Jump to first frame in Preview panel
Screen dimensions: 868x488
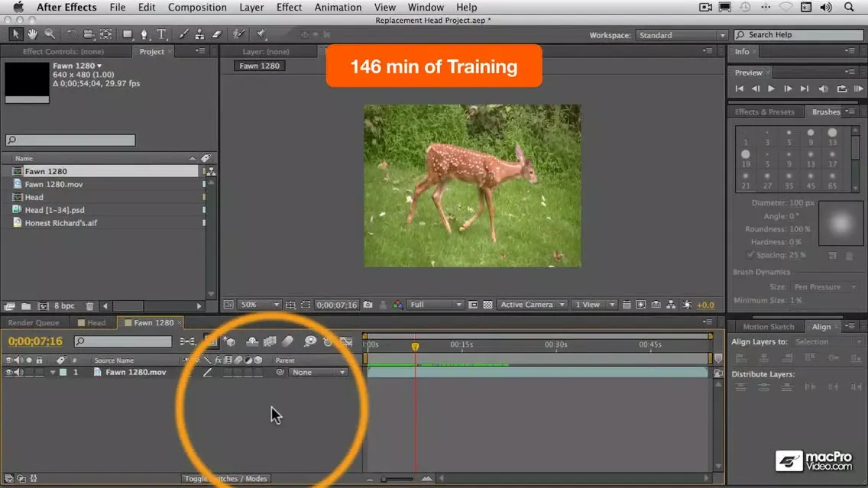coord(739,89)
